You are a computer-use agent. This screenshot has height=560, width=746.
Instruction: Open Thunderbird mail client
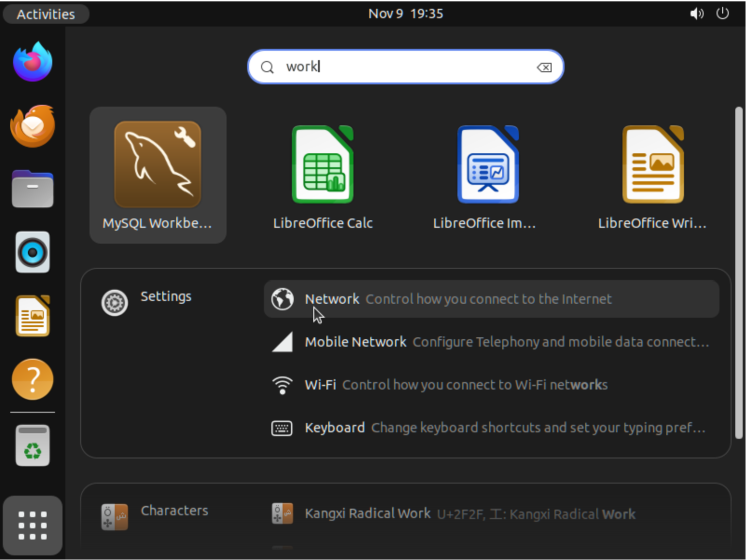click(32, 125)
